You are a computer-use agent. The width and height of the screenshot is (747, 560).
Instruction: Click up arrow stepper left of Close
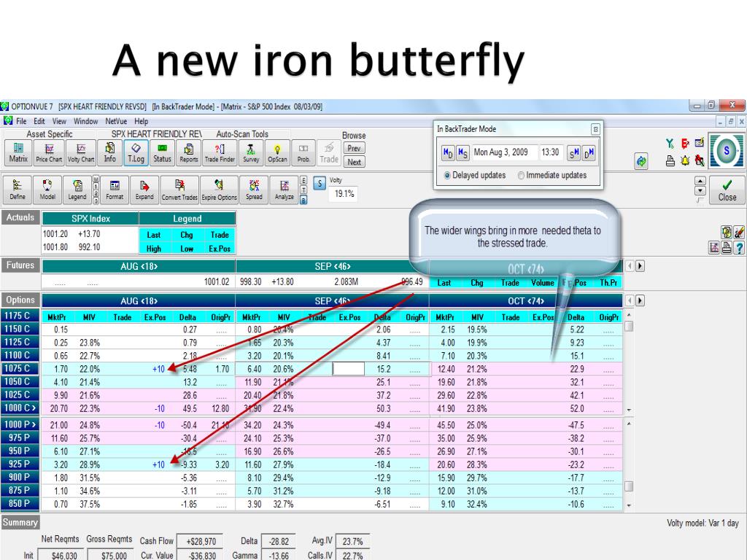[700, 181]
